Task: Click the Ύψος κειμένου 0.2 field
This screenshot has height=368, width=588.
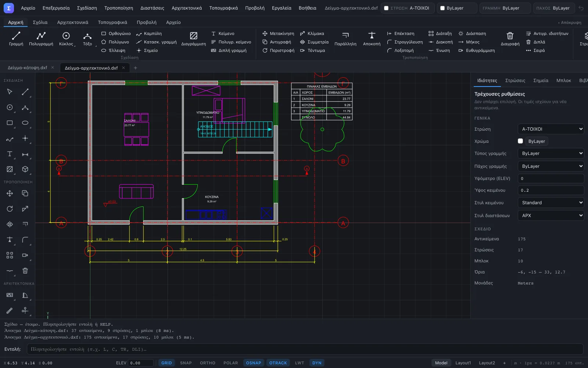Action: coord(551,190)
